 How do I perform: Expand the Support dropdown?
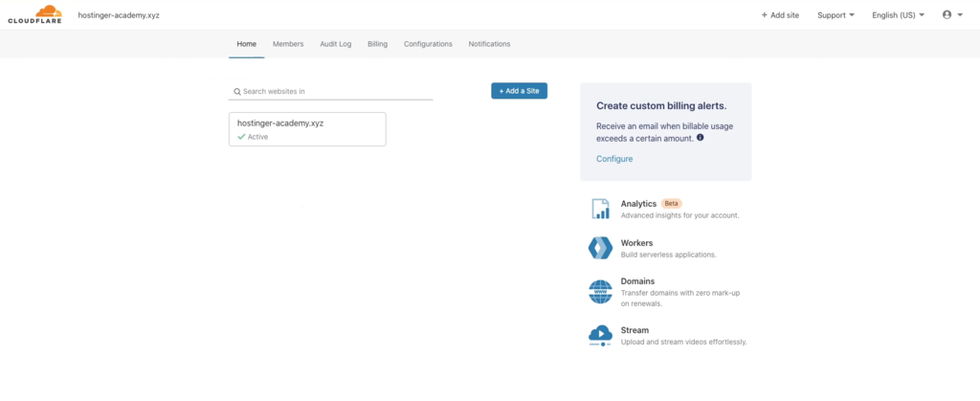point(835,15)
